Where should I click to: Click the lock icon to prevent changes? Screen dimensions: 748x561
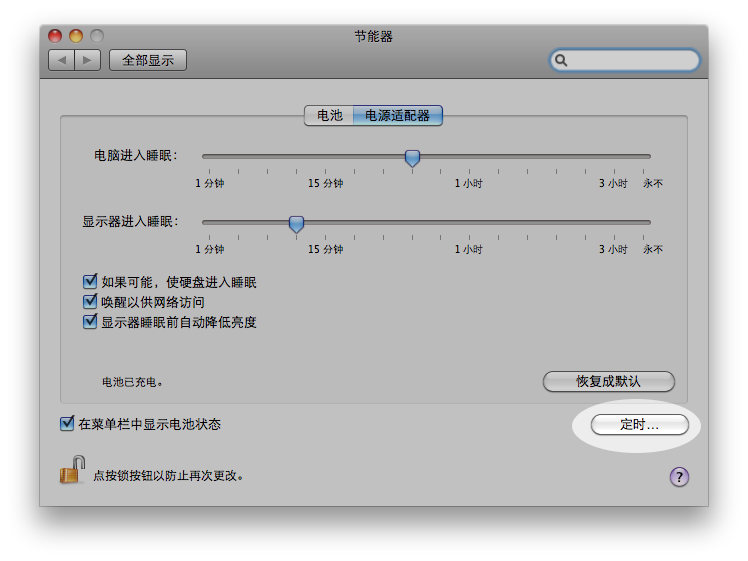click(x=73, y=470)
